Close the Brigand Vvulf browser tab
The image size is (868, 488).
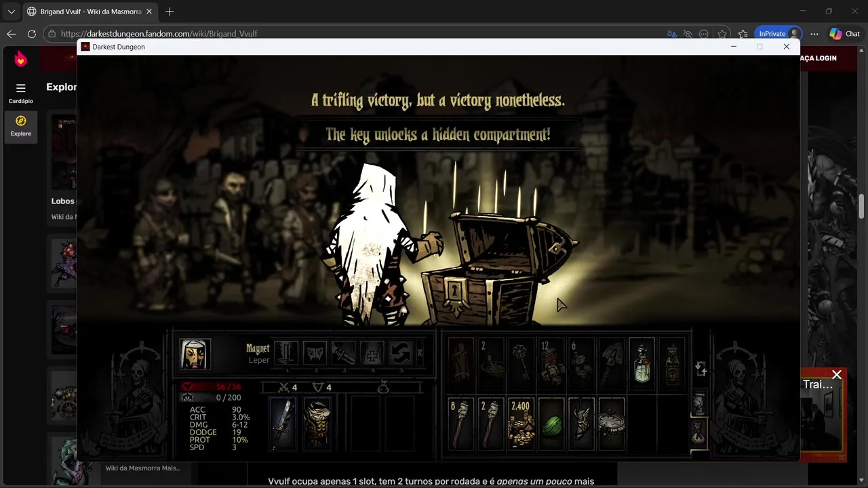pos(149,12)
